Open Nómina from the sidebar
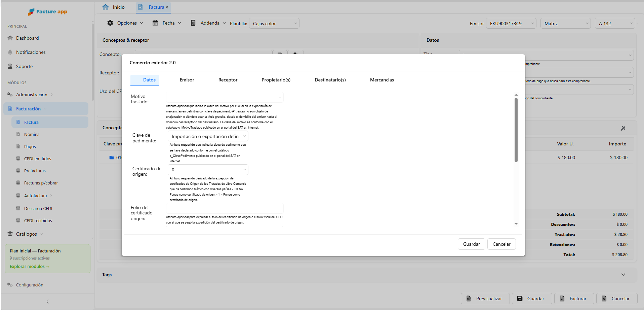Image resolution: width=644 pixels, height=310 pixels. coord(50,134)
